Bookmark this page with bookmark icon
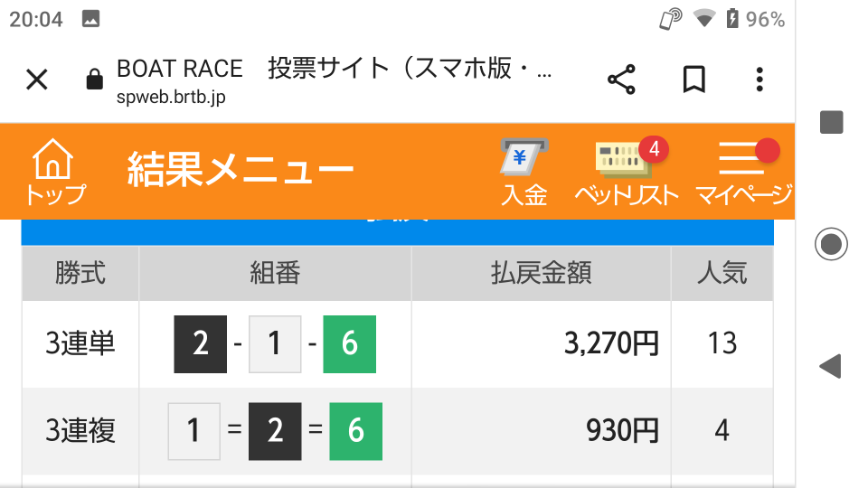The image size is (868, 488). click(x=693, y=80)
